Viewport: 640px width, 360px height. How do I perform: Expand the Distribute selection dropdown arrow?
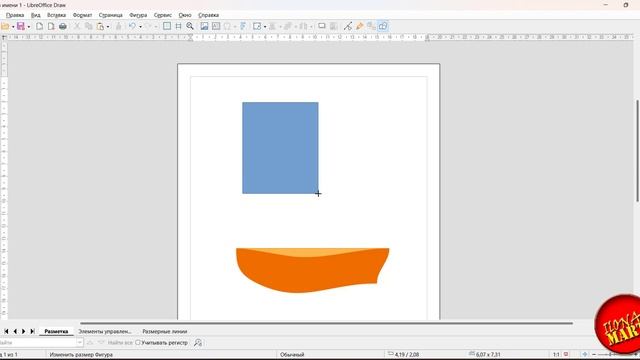(x=311, y=27)
